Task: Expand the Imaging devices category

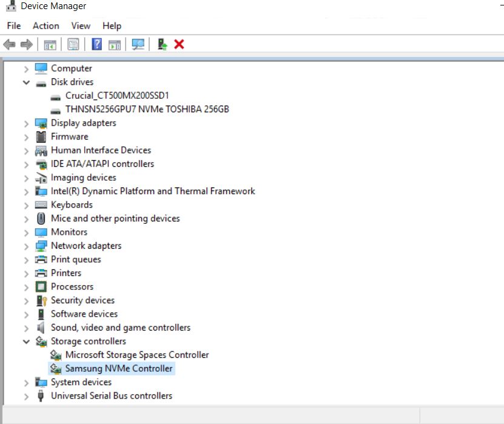Action: (26, 178)
